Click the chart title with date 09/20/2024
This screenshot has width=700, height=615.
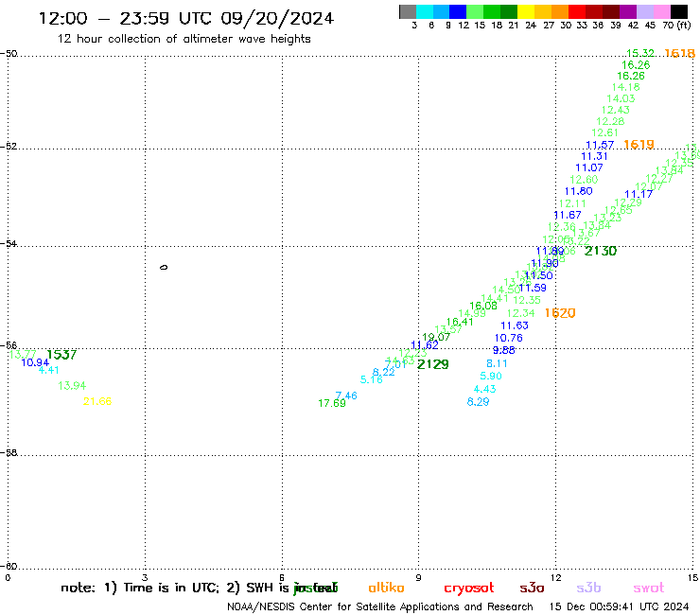tap(186, 18)
